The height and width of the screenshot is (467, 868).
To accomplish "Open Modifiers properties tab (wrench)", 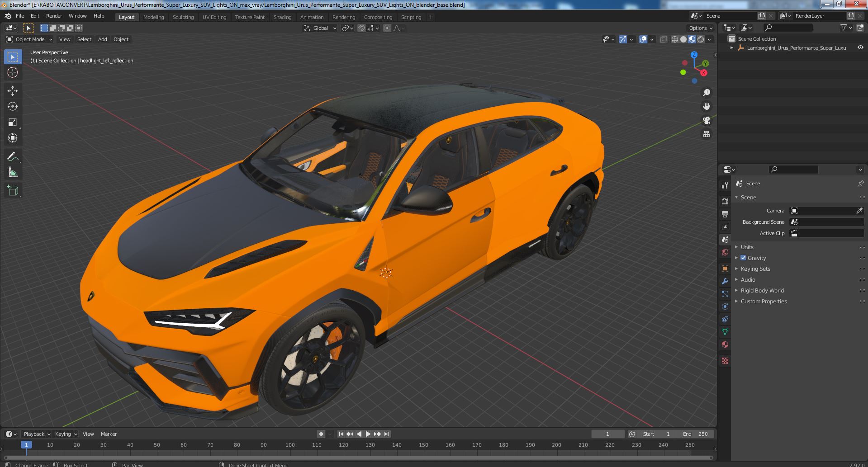I will pyautogui.click(x=725, y=281).
